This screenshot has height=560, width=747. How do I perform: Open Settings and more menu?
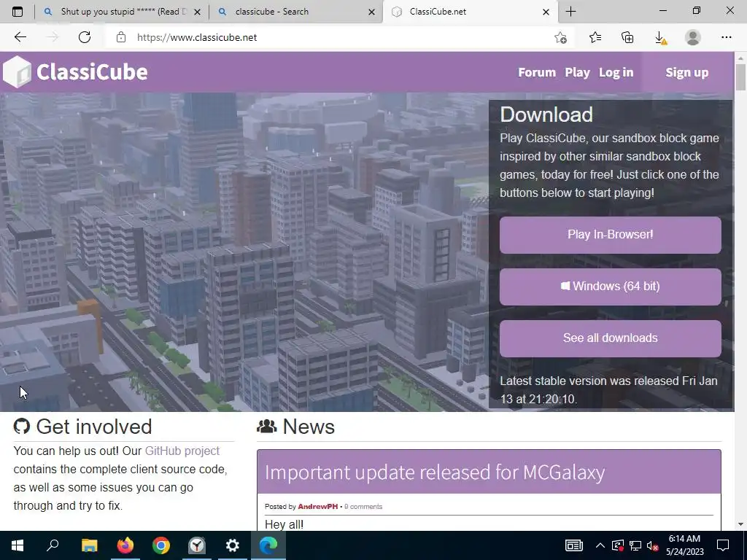tap(726, 37)
